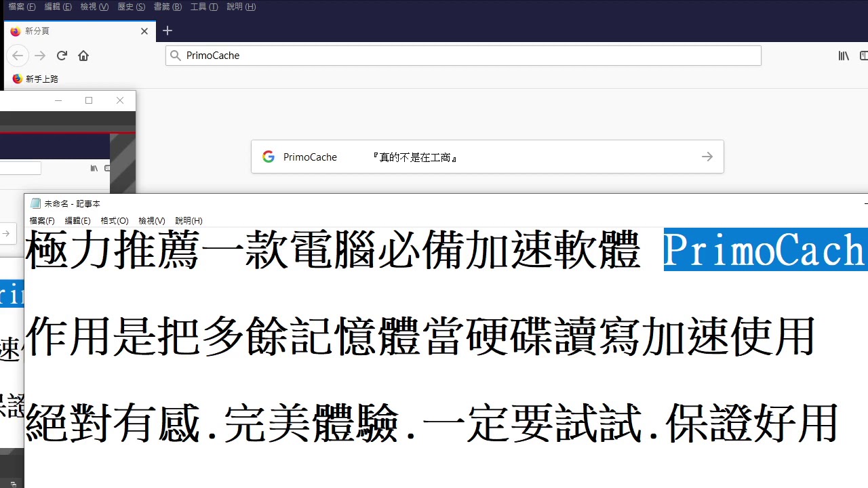868x488 pixels.
Task: Toggle the Firefox sidebar icon
Action: pos(864,56)
